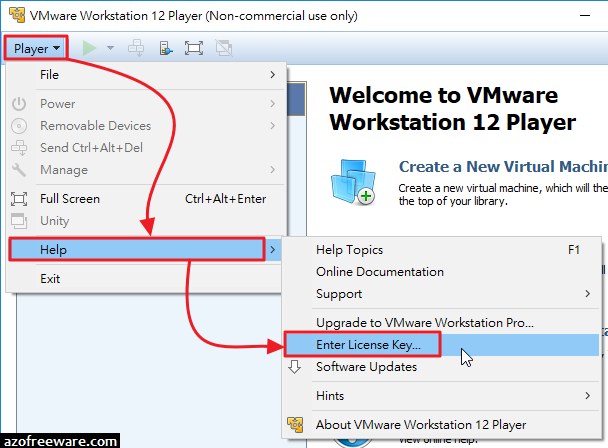Open Removable Devices menu entry
The width and height of the screenshot is (608, 448).
(147, 126)
